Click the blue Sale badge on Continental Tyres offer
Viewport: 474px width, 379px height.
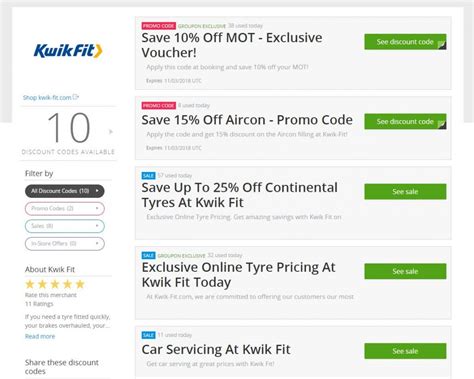[148, 176]
